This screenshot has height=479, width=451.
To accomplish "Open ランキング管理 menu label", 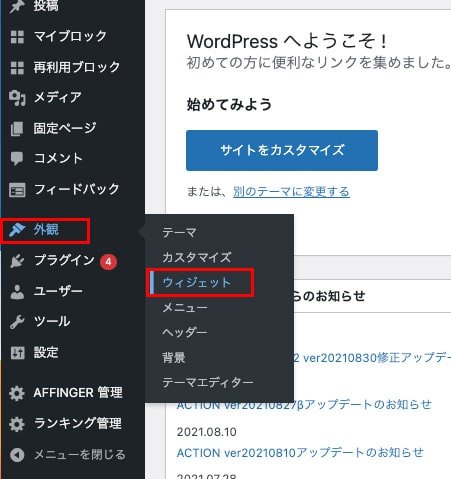I will (78, 424).
